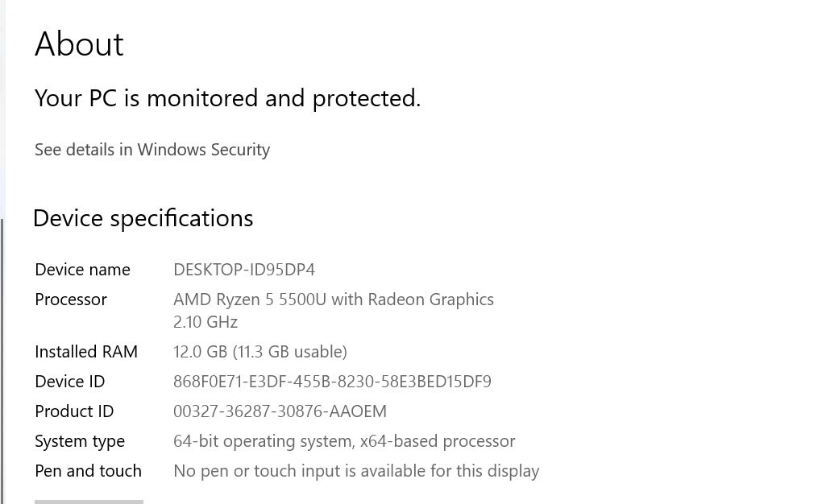Click the System type label
This screenshot has width=822, height=504.
[80, 441]
